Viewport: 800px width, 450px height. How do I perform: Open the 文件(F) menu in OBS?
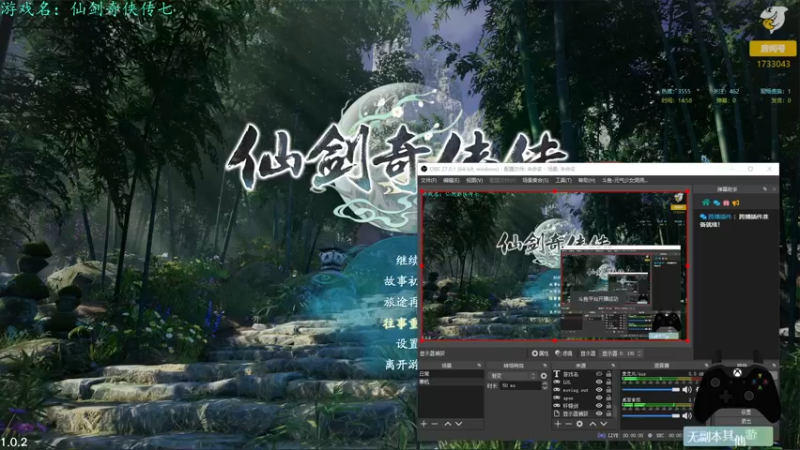point(429,180)
